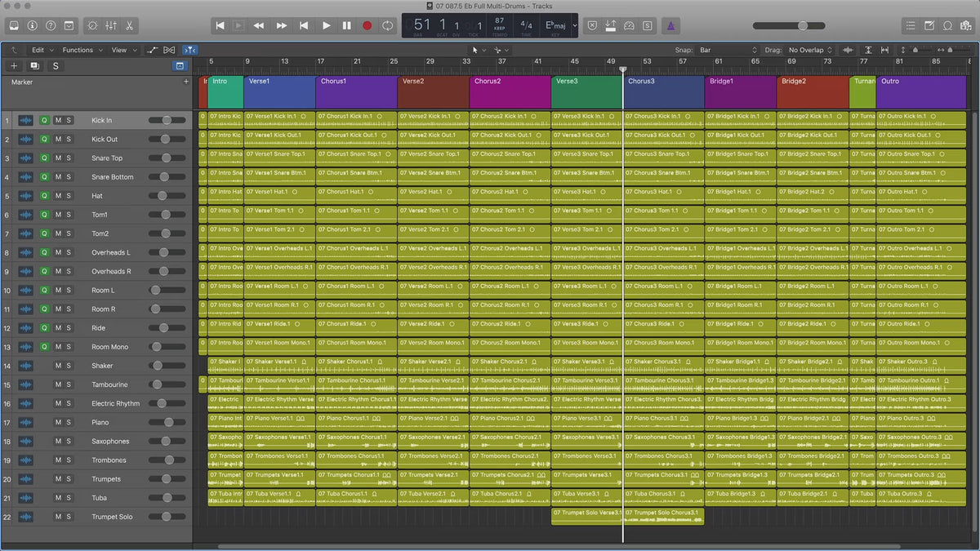Click the Chorus2 arrangement marker
Screen dimensions: 980x551
tap(509, 91)
